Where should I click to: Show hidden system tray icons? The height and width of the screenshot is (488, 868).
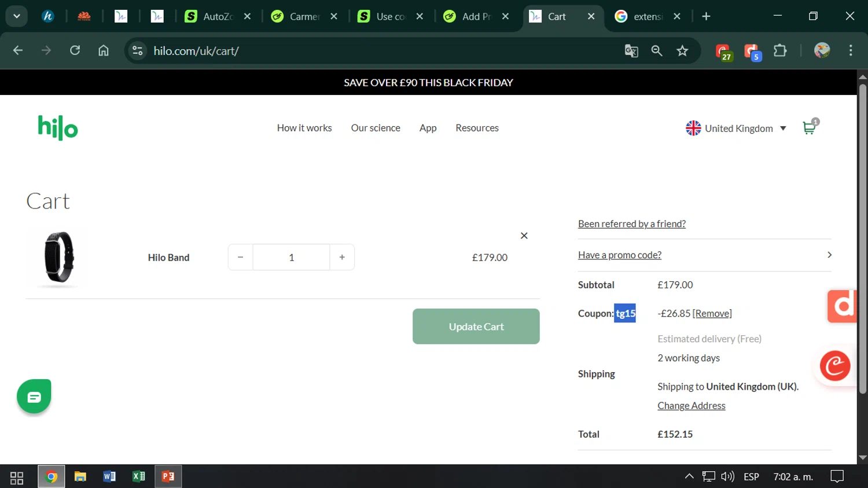click(x=689, y=477)
